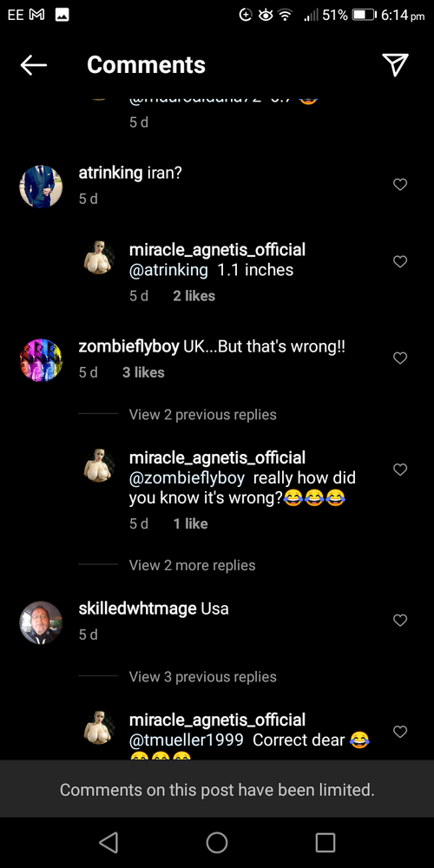Open skilledwhtmage's profile avatar
Viewport: 434px width, 868px height.
point(41,622)
